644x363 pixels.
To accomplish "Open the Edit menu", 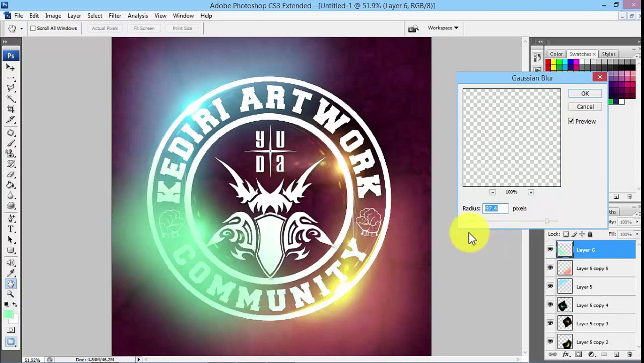I will [x=34, y=16].
